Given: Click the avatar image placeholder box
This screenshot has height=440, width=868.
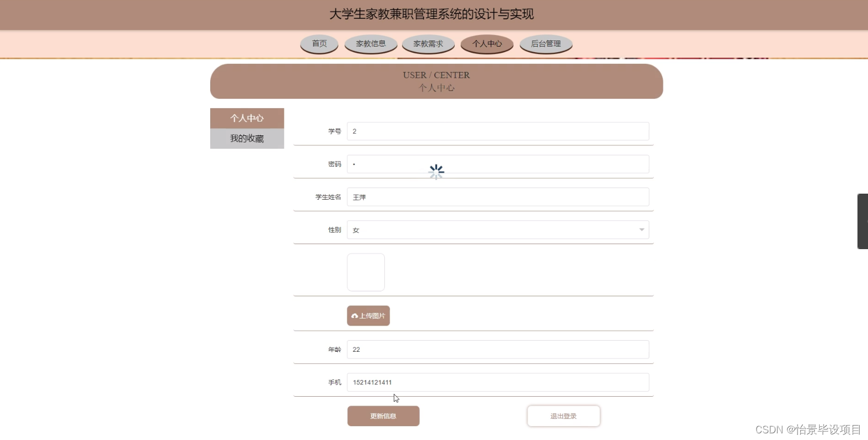Looking at the screenshot, I should tap(366, 272).
